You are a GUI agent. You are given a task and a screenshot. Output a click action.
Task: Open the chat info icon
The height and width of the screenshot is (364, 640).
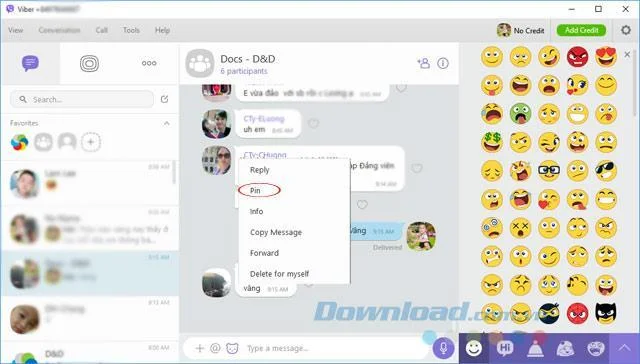tap(443, 63)
